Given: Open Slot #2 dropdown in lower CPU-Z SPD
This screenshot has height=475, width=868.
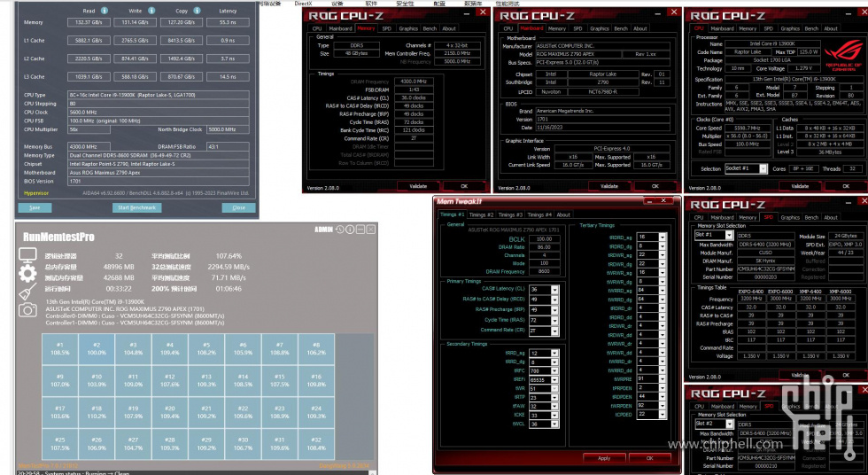Looking at the screenshot, I should (x=728, y=424).
